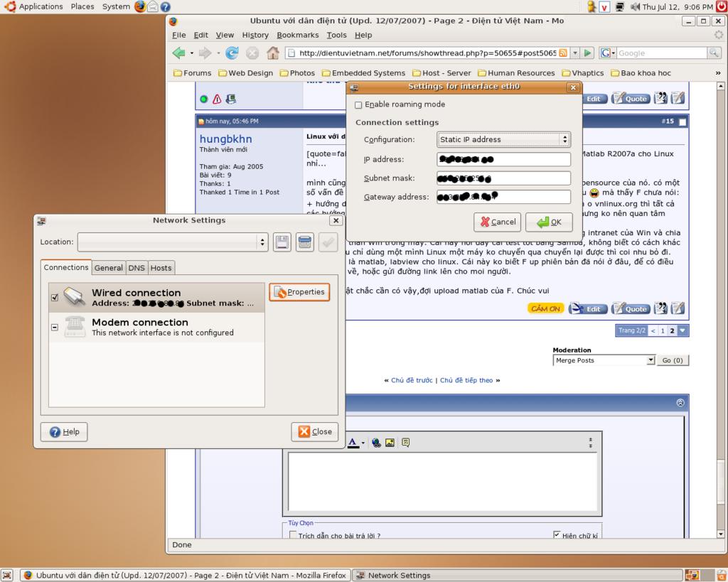
Task: Open the search engine selector dropdown
Action: click(607, 53)
